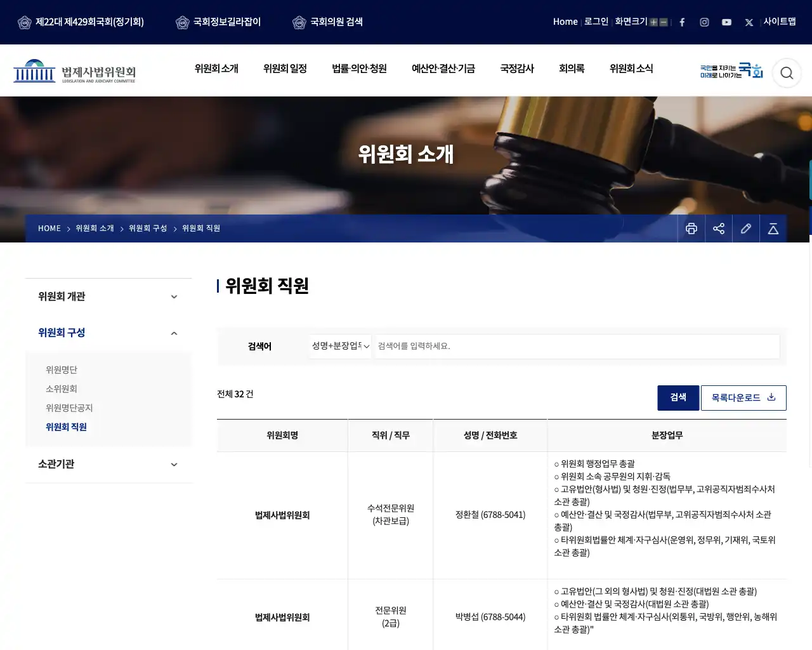Click the pencil edit icon

click(746, 229)
